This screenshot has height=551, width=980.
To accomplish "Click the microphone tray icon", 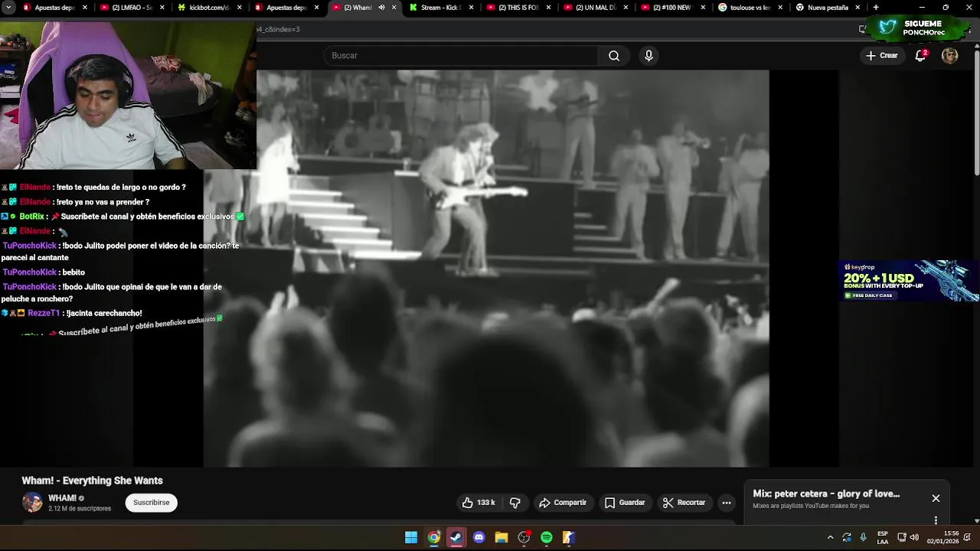I will [x=864, y=537].
